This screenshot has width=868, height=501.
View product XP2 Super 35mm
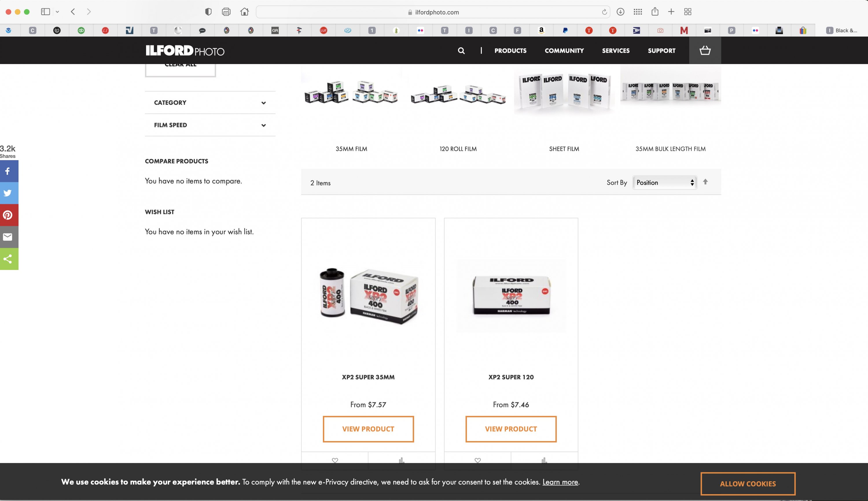[368, 429]
